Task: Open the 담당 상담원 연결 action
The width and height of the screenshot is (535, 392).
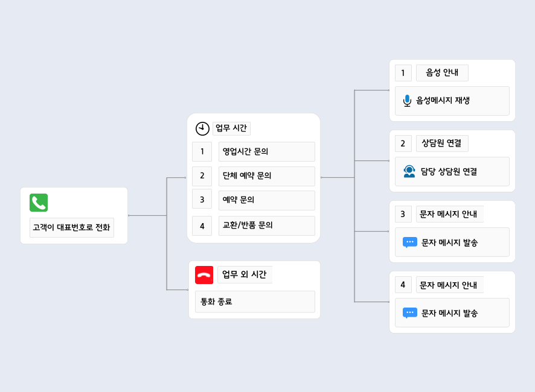Action: (x=452, y=171)
